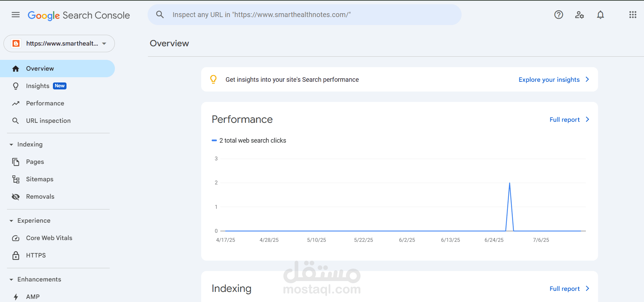Click the search magnifier icon in URL bar
644x302 pixels.
(x=160, y=15)
